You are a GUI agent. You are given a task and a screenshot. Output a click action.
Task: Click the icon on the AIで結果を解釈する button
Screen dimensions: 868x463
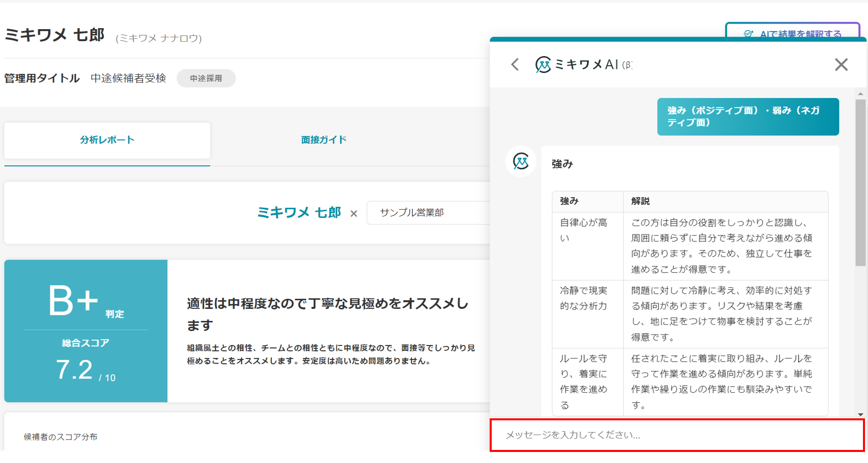749,34
